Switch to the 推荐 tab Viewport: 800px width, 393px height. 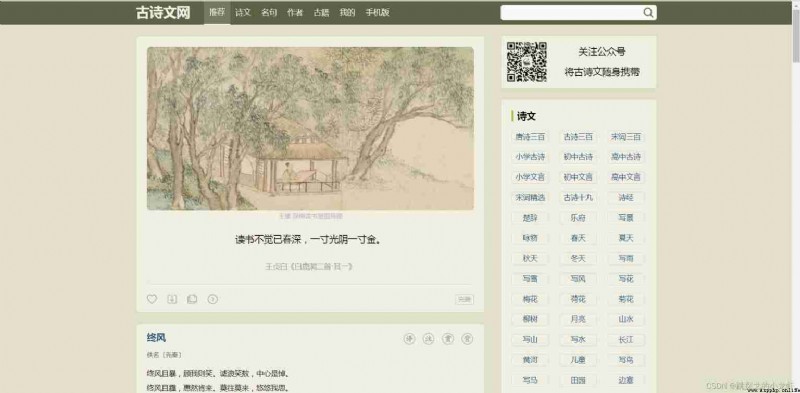click(217, 12)
